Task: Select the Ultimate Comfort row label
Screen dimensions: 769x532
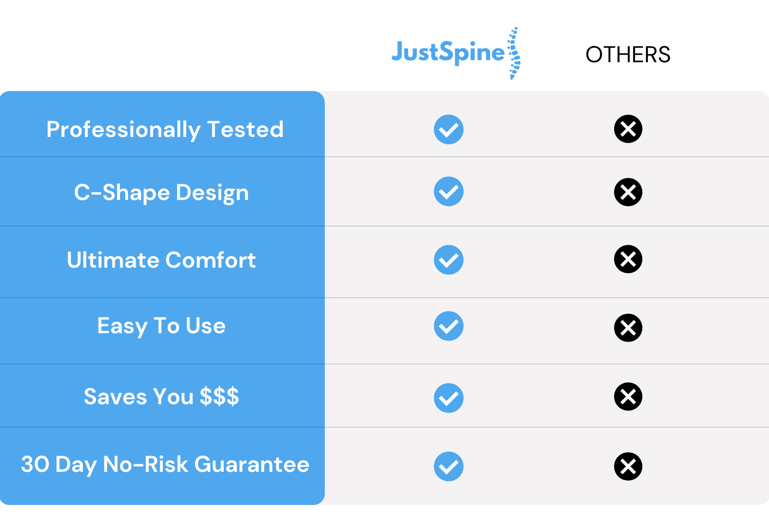Action: pos(161,260)
